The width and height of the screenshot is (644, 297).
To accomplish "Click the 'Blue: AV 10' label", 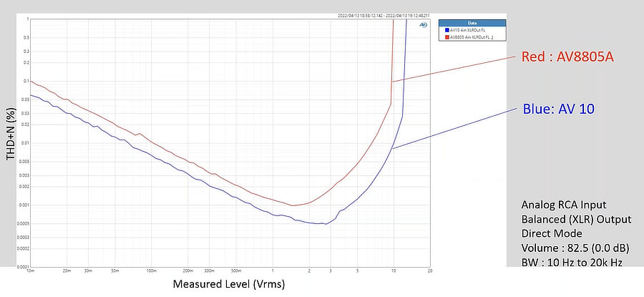I will (x=559, y=109).
